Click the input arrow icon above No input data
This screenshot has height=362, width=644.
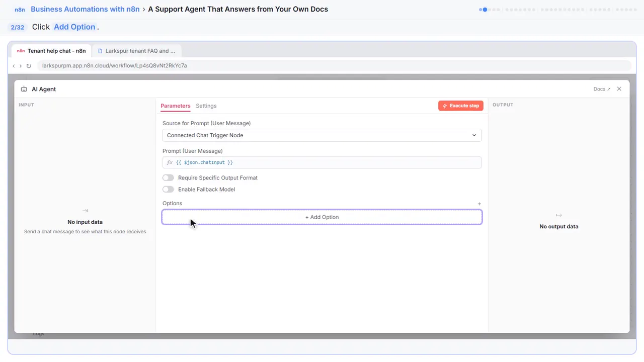tap(85, 211)
